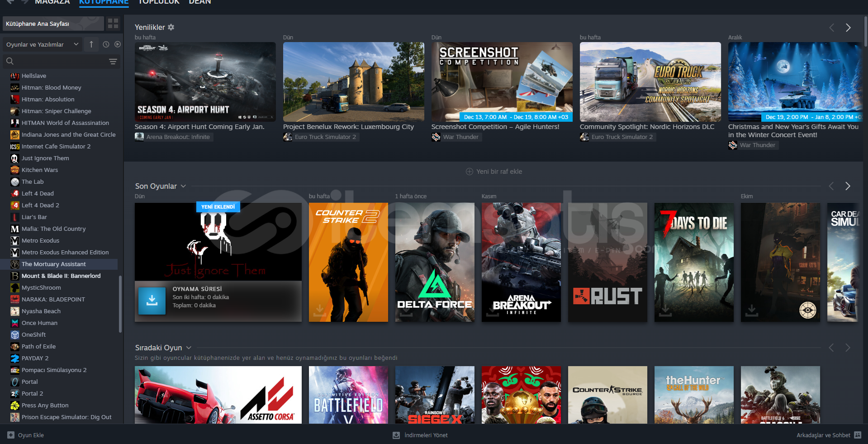Select NARAKA: BLADEPOINT in list
Viewport: 868px width, 444px height.
(59, 300)
